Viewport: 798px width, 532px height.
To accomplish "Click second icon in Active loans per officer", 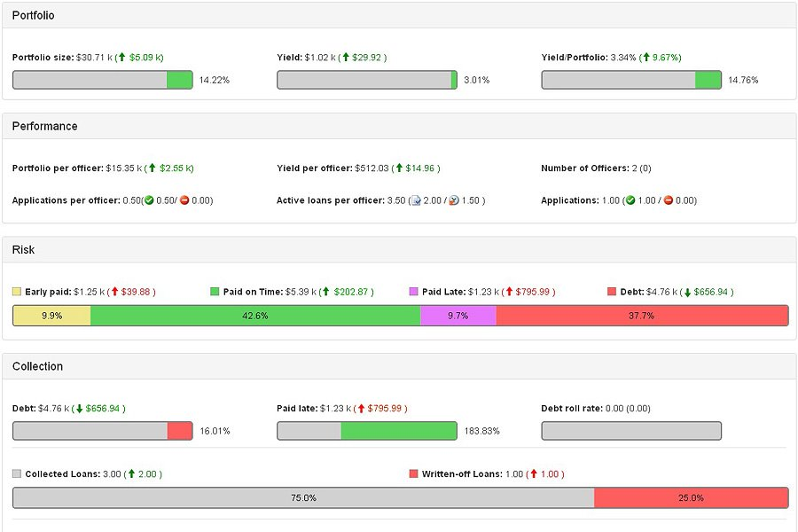I will [x=454, y=200].
